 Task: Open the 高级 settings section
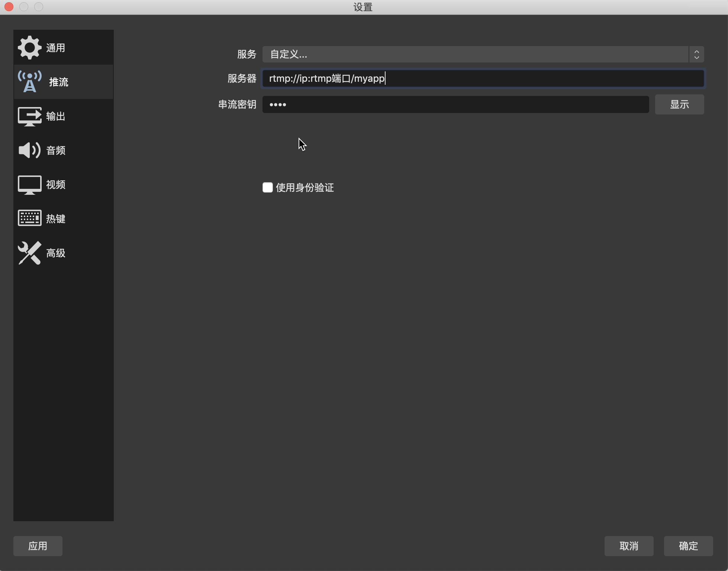point(56,253)
